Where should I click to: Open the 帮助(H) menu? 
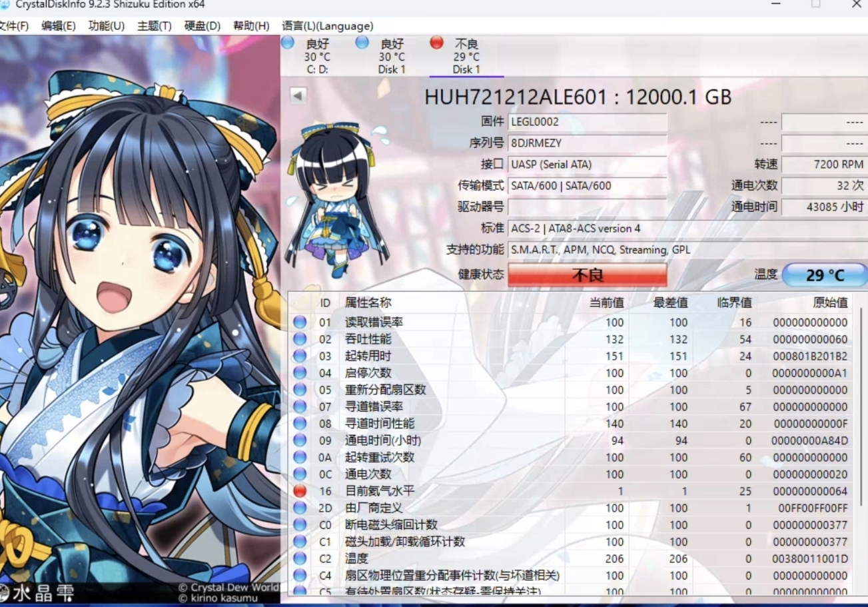[251, 26]
